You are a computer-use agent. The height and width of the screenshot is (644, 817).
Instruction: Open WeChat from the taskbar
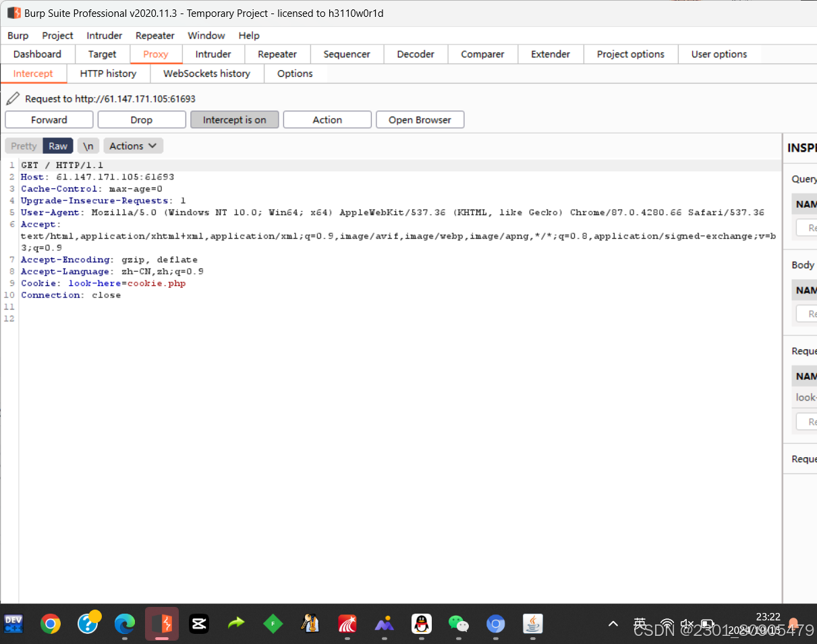coord(459,624)
